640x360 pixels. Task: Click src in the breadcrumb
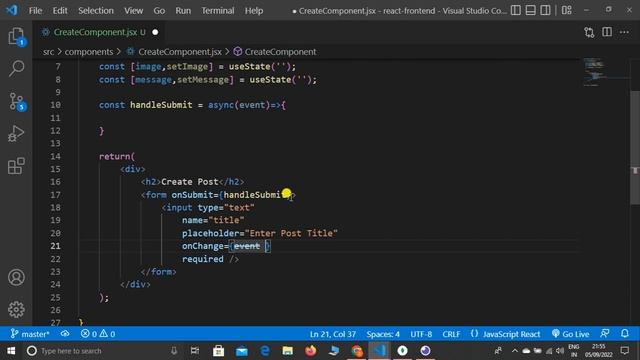click(x=48, y=52)
